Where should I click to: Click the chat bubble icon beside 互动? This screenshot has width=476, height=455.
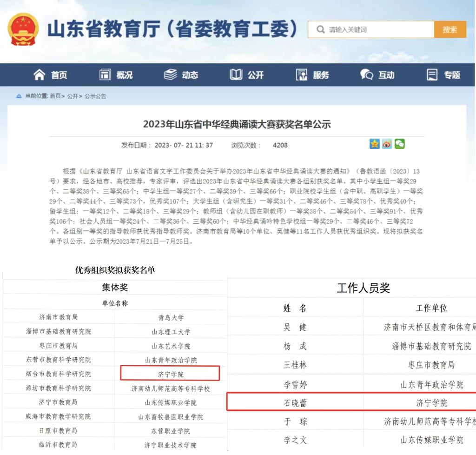click(367, 75)
